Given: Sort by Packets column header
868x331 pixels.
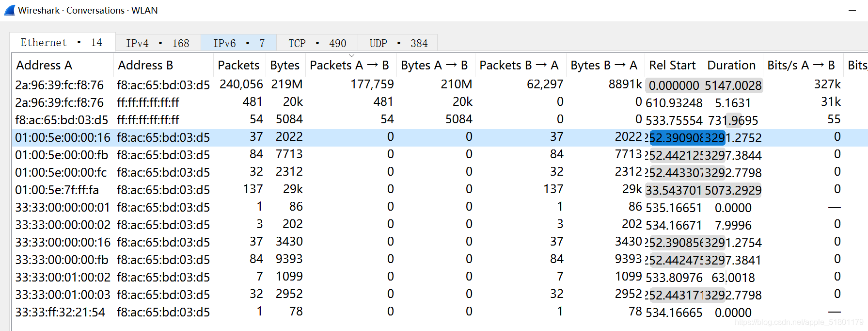Looking at the screenshot, I should (x=238, y=65).
